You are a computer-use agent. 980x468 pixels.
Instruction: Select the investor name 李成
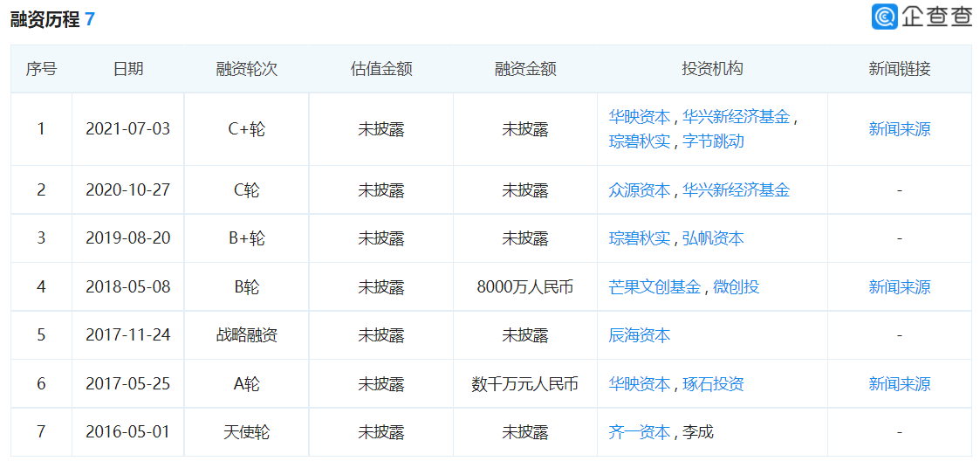698,431
